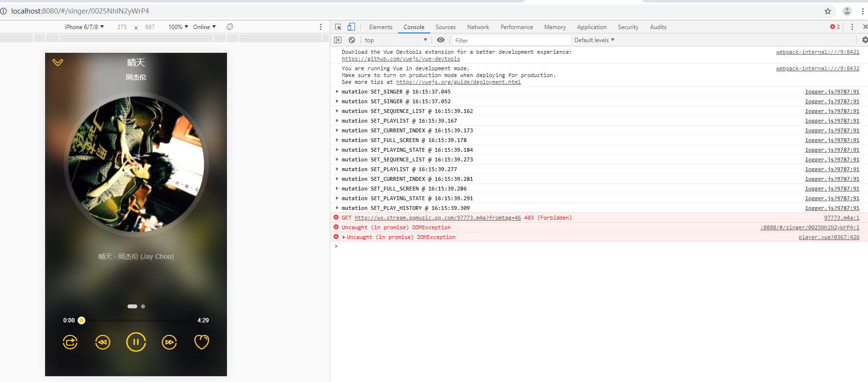
Task: Collapse the full-screen player with the down chevron
Action: coord(58,63)
